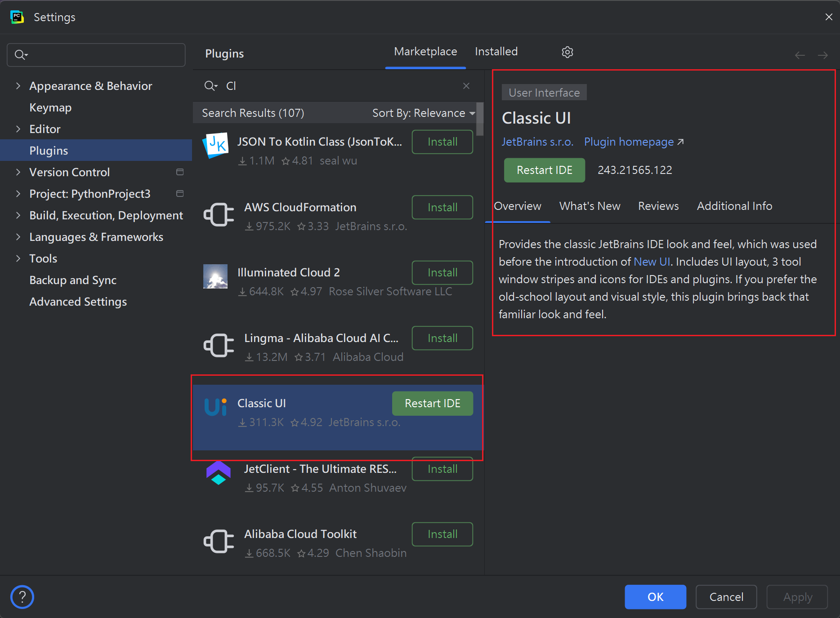Image resolution: width=840 pixels, height=618 pixels.
Task: Open the What's New tab
Action: (590, 206)
